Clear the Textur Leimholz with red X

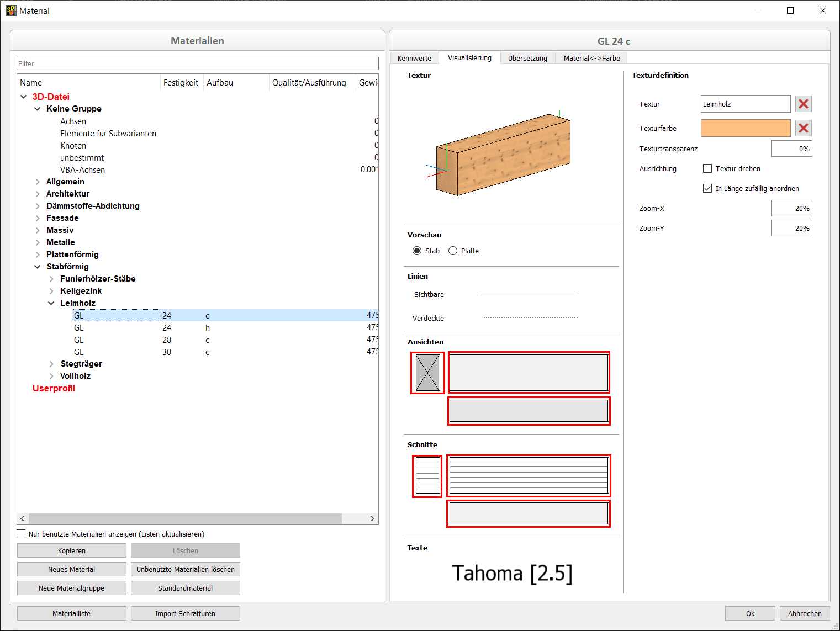point(804,104)
